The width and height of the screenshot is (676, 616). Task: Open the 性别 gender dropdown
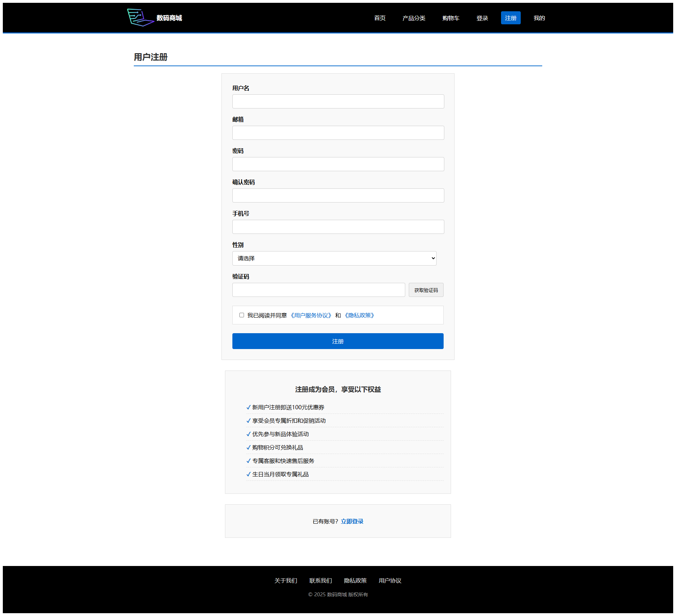coord(334,258)
